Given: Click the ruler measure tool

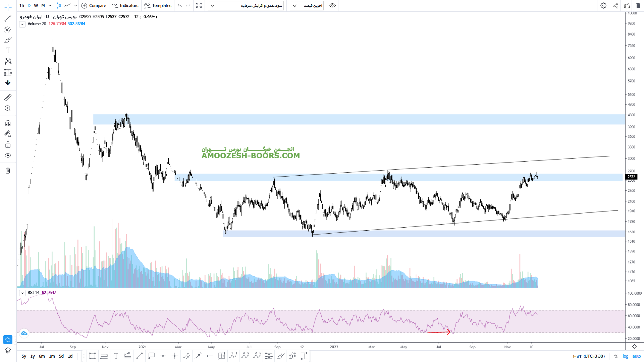Looking at the screenshot, I should click(8, 98).
